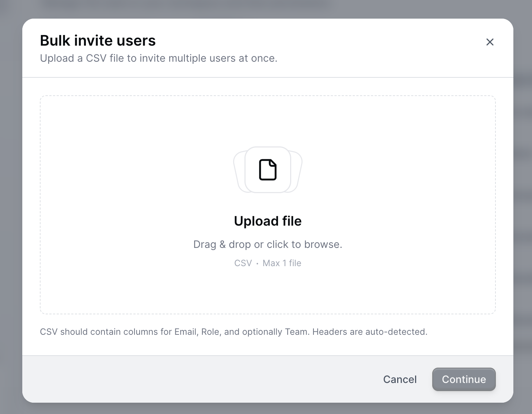
Task: Click the X icon in the top-right corner
Action: coord(490,42)
